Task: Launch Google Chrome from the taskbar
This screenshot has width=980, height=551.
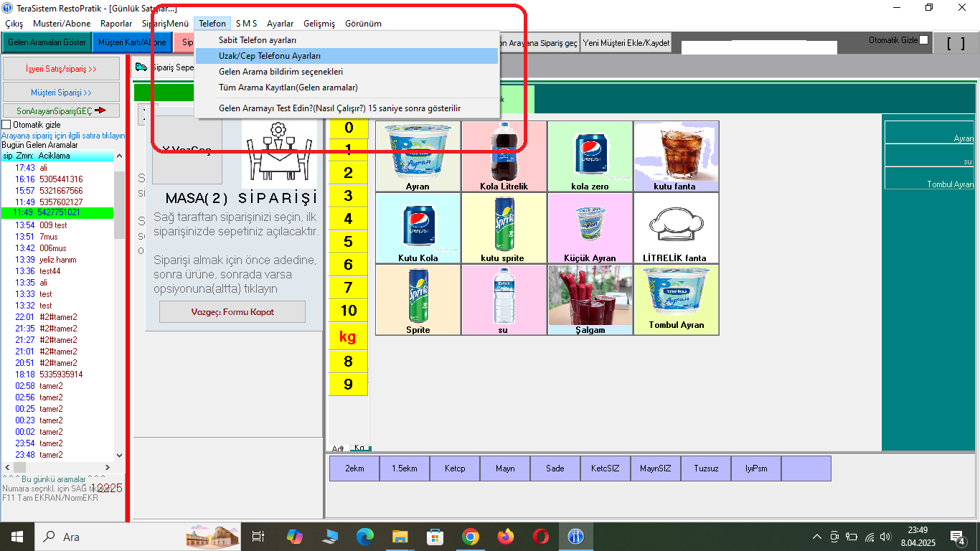Action: click(x=470, y=537)
